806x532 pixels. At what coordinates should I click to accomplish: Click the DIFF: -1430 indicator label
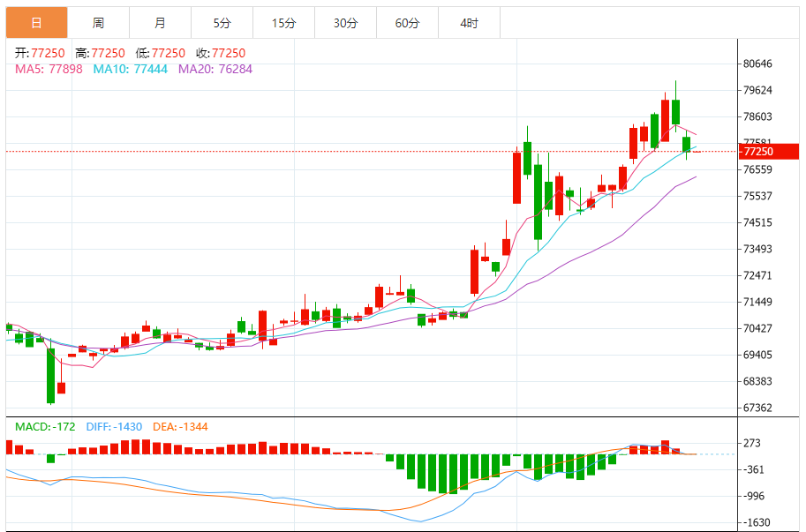pos(114,427)
